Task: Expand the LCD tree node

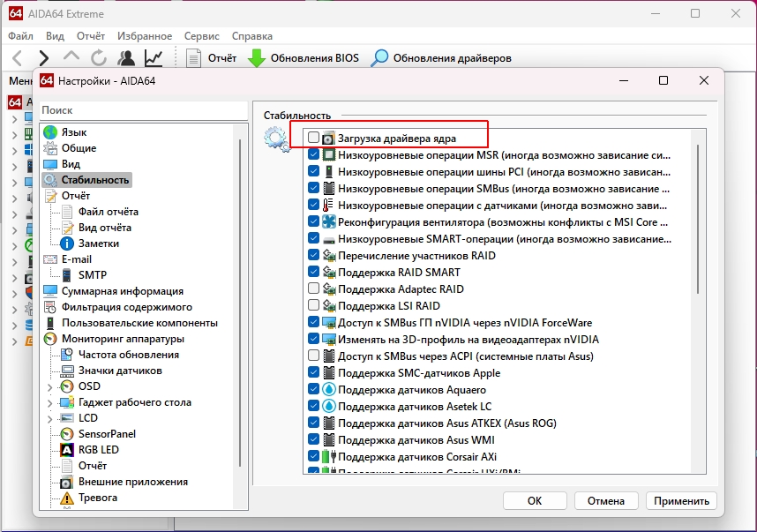Action: (x=49, y=418)
